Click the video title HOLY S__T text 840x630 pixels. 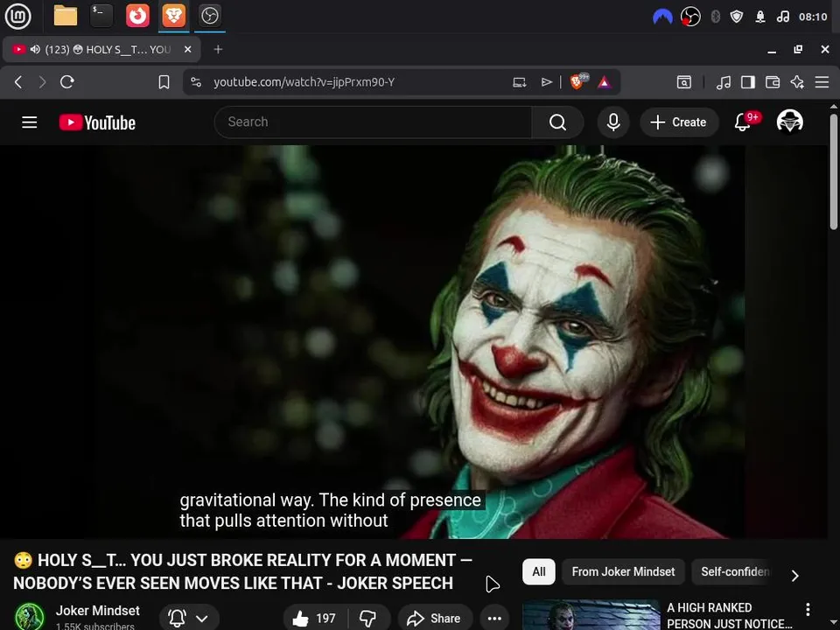[242, 571]
